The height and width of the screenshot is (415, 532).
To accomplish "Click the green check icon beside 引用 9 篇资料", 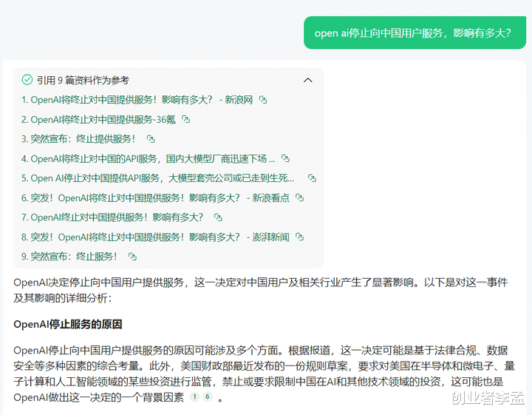I will point(27,80).
